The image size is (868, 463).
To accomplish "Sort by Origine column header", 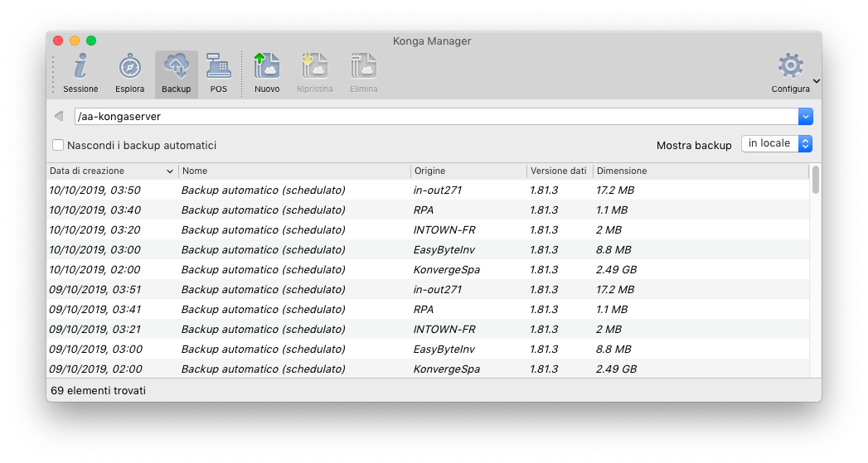I will point(468,171).
